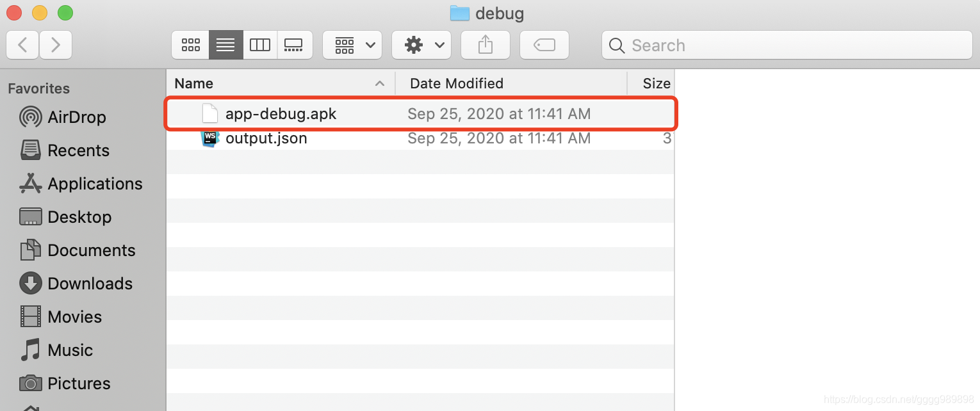
Task: Maximize the window with the green button
Action: [x=65, y=13]
